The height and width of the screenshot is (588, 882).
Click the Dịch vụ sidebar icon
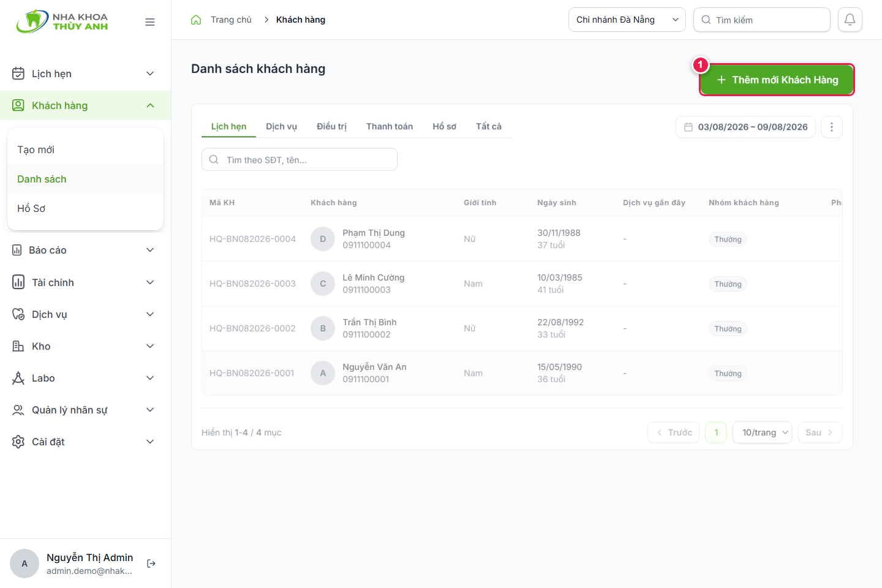tap(18, 314)
